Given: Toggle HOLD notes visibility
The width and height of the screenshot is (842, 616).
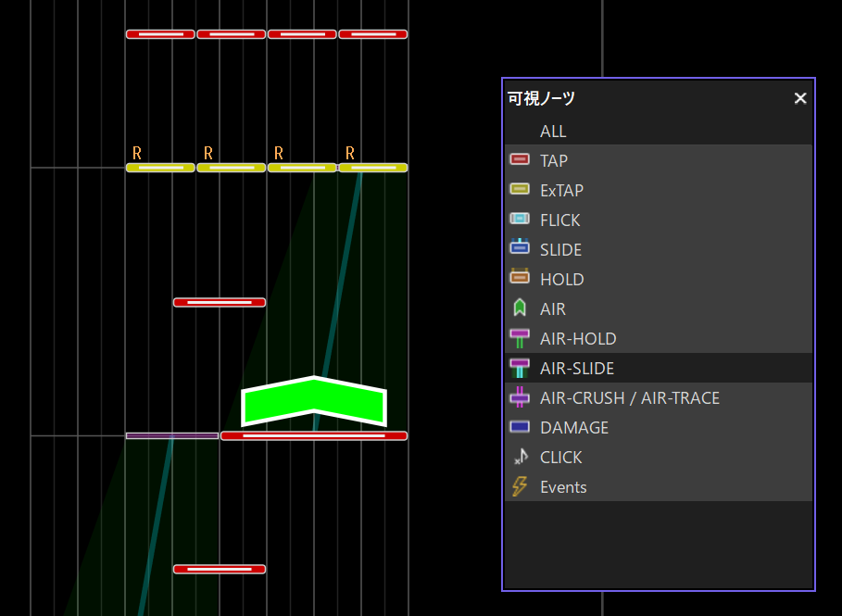Looking at the screenshot, I should (x=659, y=278).
